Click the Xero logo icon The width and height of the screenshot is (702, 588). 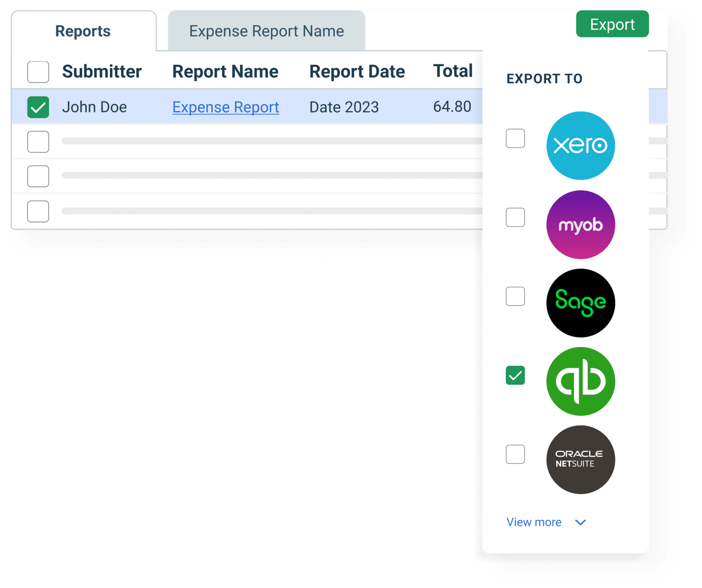pyautogui.click(x=580, y=146)
